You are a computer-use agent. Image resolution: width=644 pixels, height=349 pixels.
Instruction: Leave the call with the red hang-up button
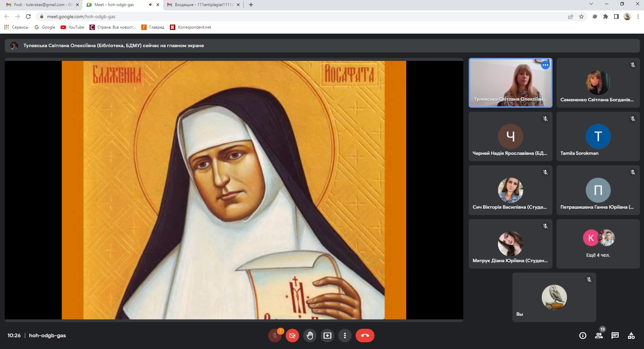point(365,336)
